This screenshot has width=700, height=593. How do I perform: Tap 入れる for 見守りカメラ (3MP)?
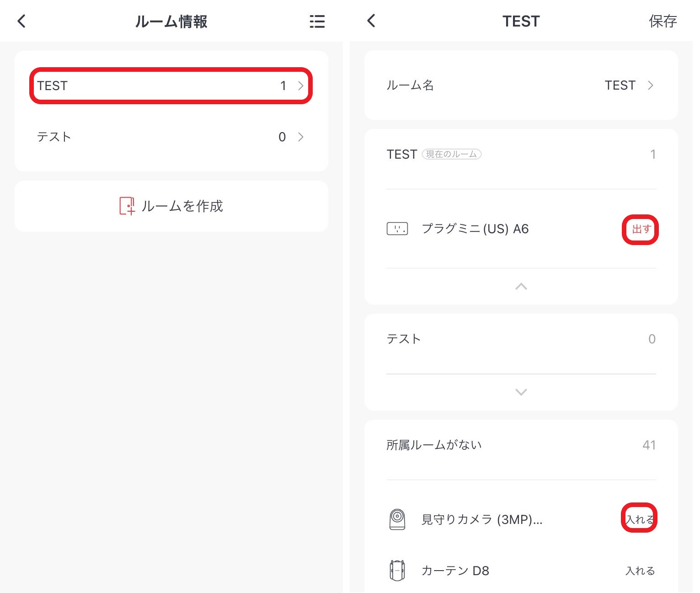(639, 519)
